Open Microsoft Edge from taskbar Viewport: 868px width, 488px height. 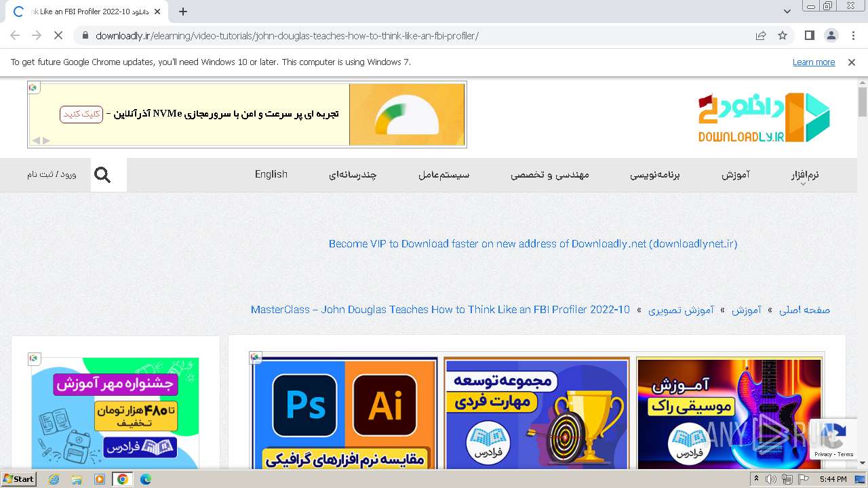click(x=145, y=479)
